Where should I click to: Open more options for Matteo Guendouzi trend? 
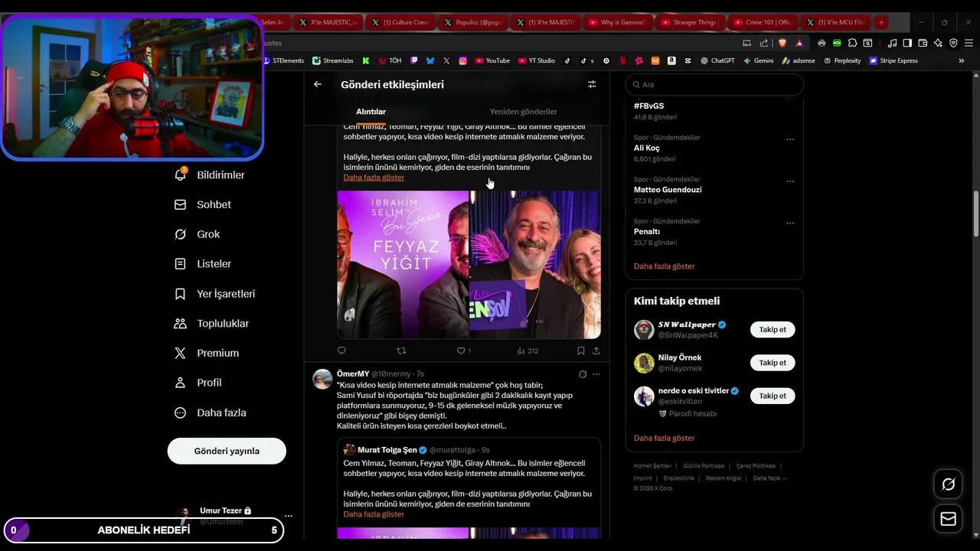pos(790,181)
